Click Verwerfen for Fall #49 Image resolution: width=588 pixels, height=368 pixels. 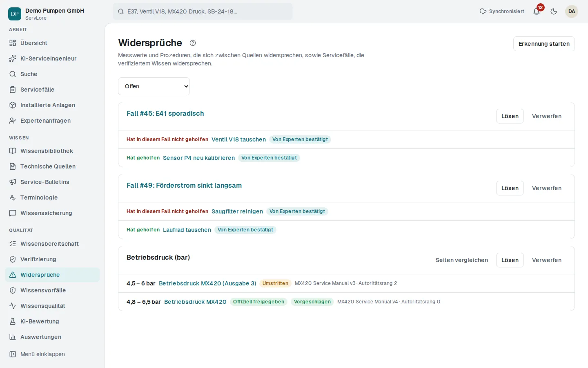pos(547,188)
